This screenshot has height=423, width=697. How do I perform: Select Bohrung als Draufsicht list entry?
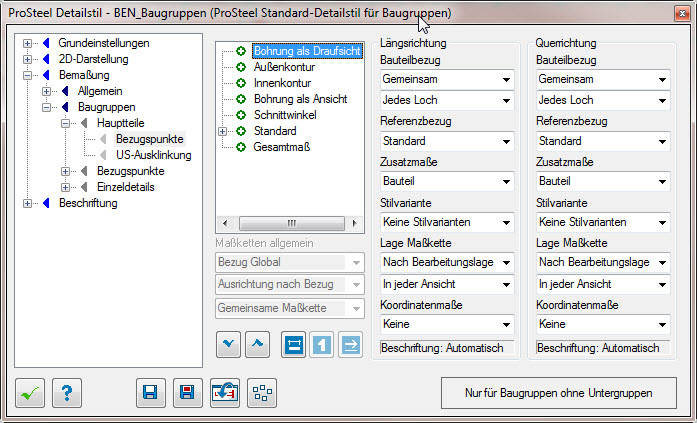[x=307, y=51]
